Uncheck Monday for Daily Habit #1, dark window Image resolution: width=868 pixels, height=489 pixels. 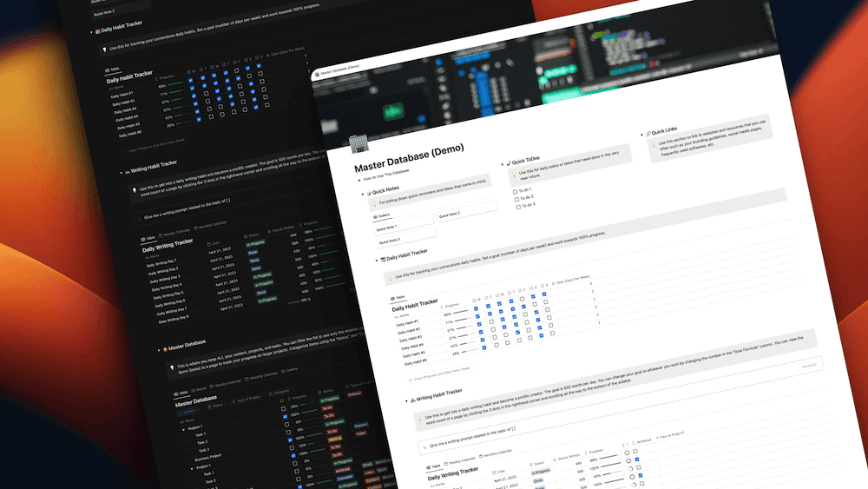(x=191, y=80)
